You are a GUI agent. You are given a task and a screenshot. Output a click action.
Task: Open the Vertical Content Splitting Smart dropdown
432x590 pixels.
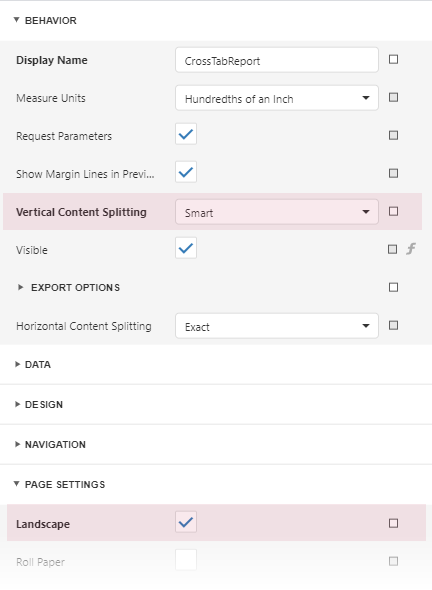point(277,212)
